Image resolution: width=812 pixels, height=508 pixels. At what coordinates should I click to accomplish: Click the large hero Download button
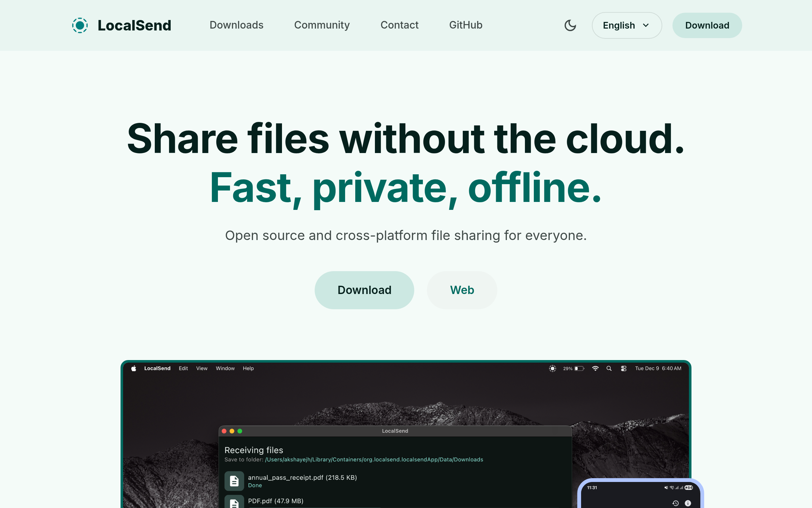(364, 290)
